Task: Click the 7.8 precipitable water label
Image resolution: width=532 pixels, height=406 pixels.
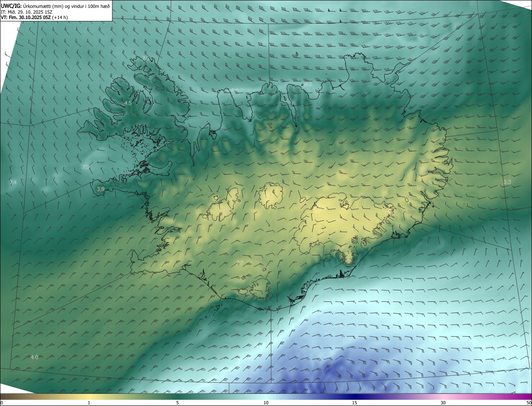Action: pos(86,167)
